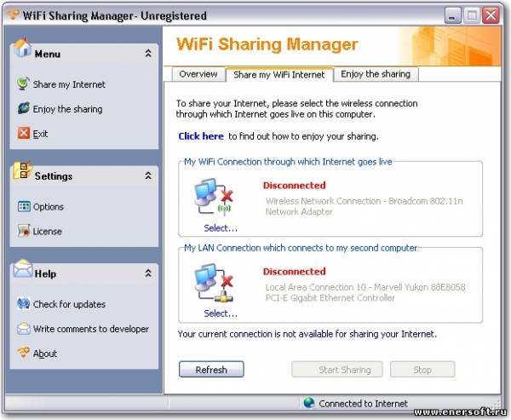Collapse the Settings panel

[148, 175]
